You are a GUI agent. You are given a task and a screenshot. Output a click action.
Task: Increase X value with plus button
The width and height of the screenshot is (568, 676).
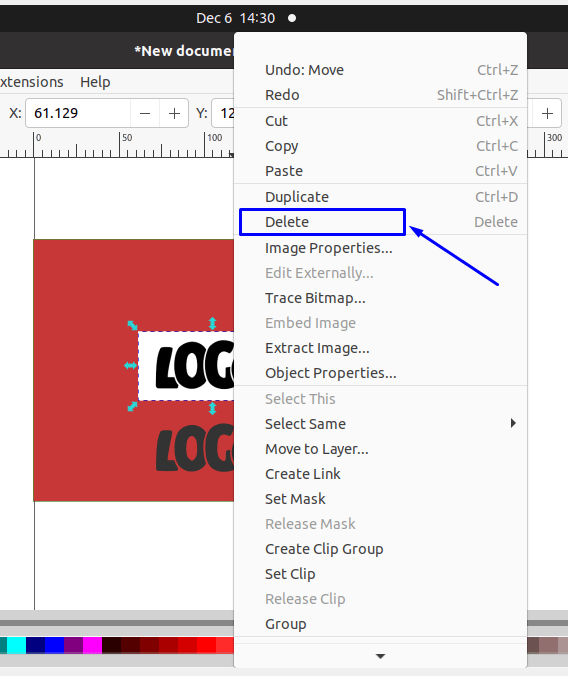(x=174, y=113)
